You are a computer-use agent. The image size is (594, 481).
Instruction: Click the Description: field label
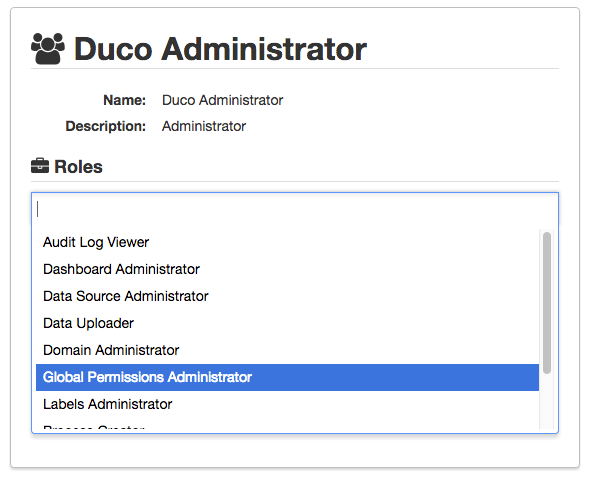(106, 126)
